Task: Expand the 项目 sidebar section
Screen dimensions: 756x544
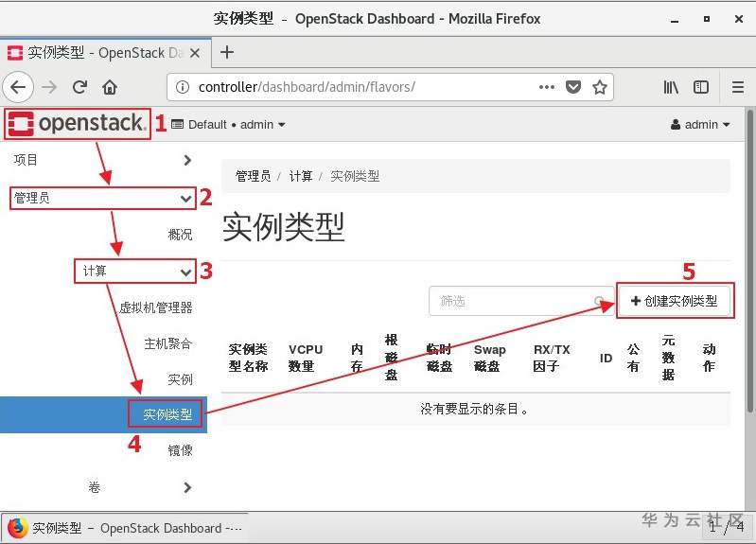Action: click(x=103, y=160)
